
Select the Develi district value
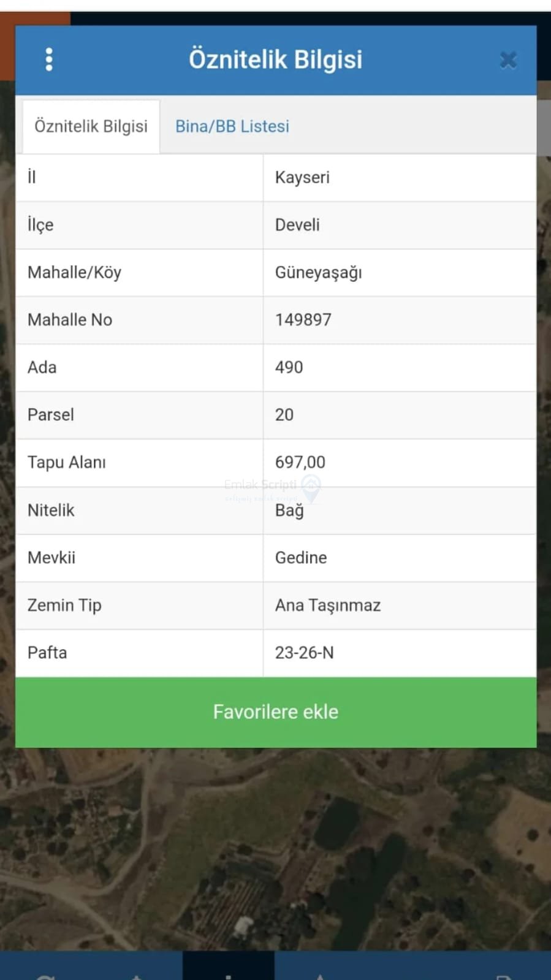coord(297,225)
